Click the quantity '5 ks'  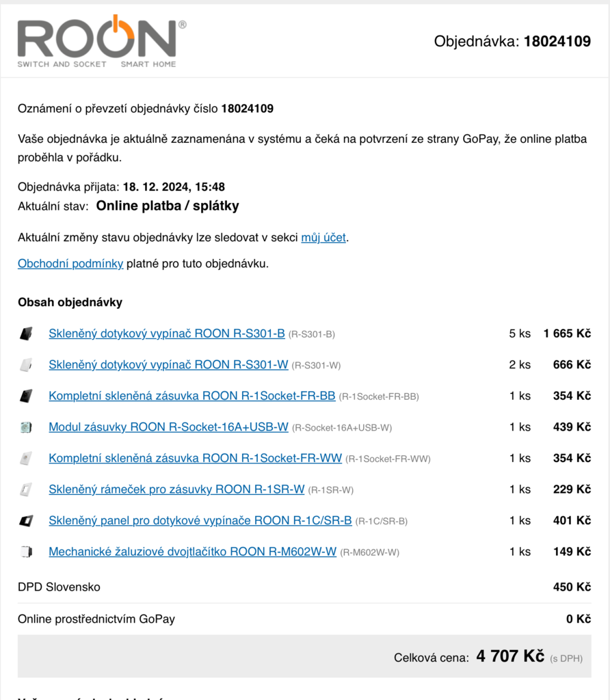520,334
